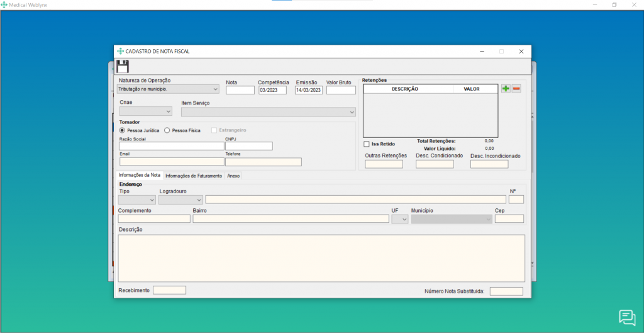The height and width of the screenshot is (333, 644).
Task: Open the Anexo tab
Action: click(x=233, y=176)
